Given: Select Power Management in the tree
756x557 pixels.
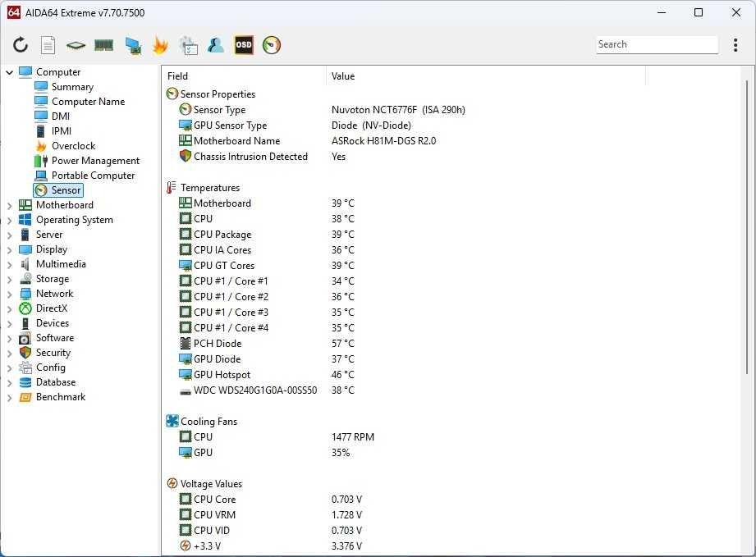Looking at the screenshot, I should (x=95, y=161).
